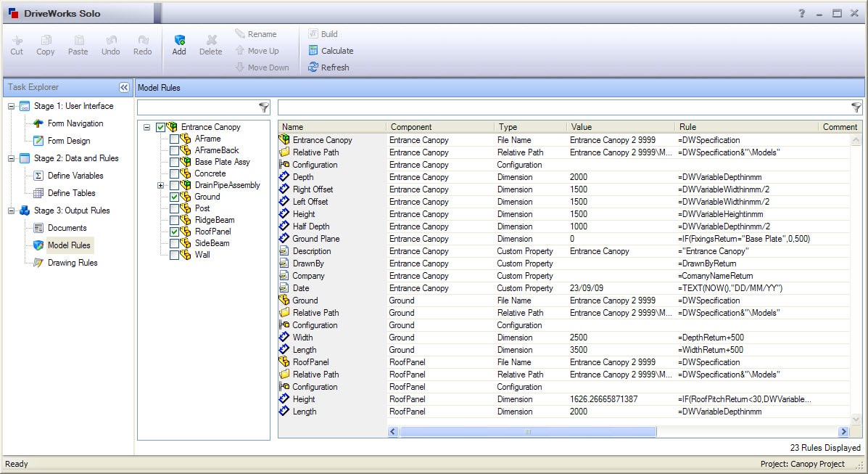Viewport: 868px width, 474px height.
Task: Select the Right Offset rule row
Action: [564, 189]
